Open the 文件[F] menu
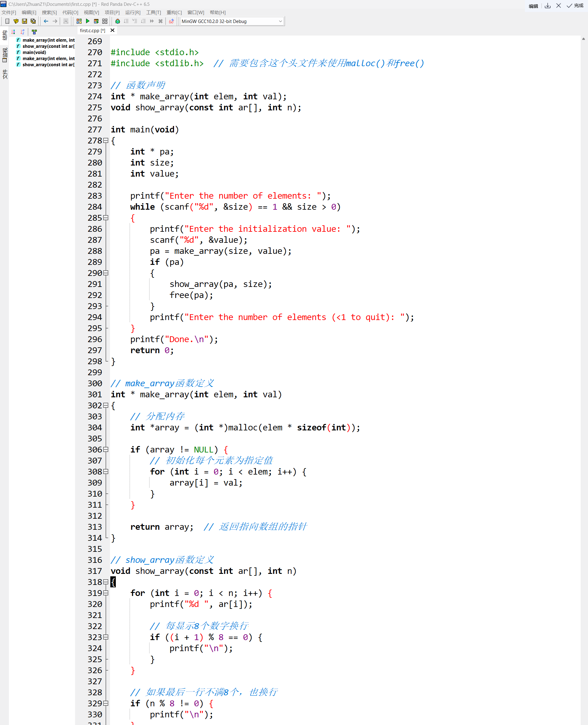Screen dimensions: 588x725 pos(9,13)
